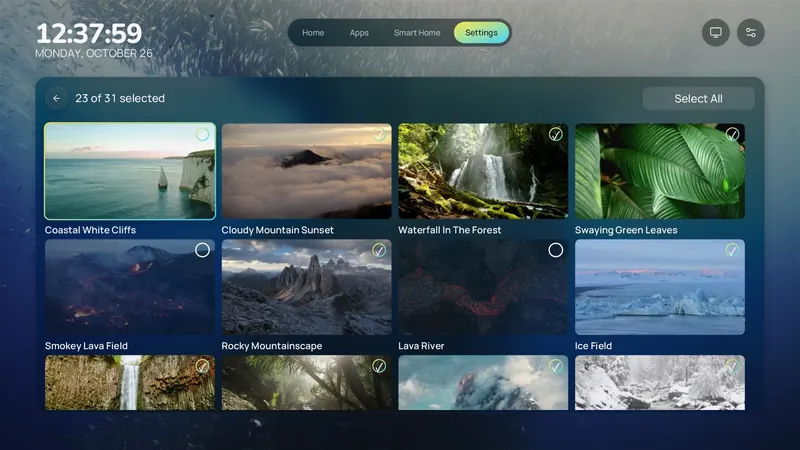This screenshot has width=800, height=450.
Task: Uncheck Swaying Green Leaves
Action: point(732,134)
